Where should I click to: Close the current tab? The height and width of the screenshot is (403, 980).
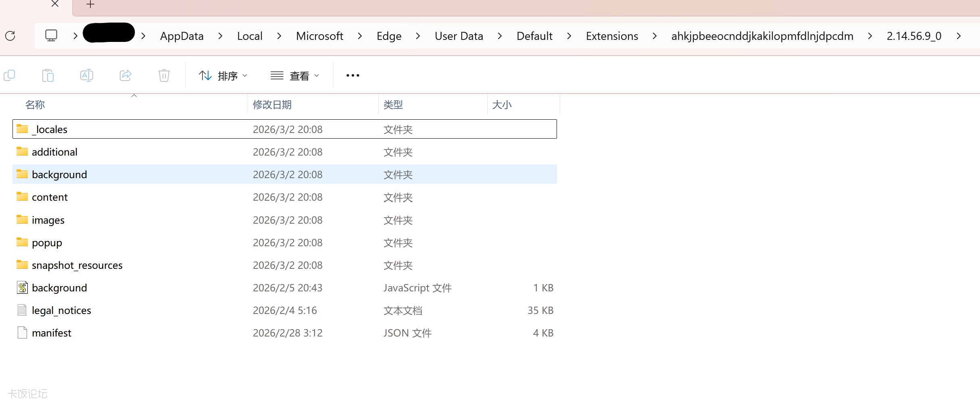[x=55, y=4]
